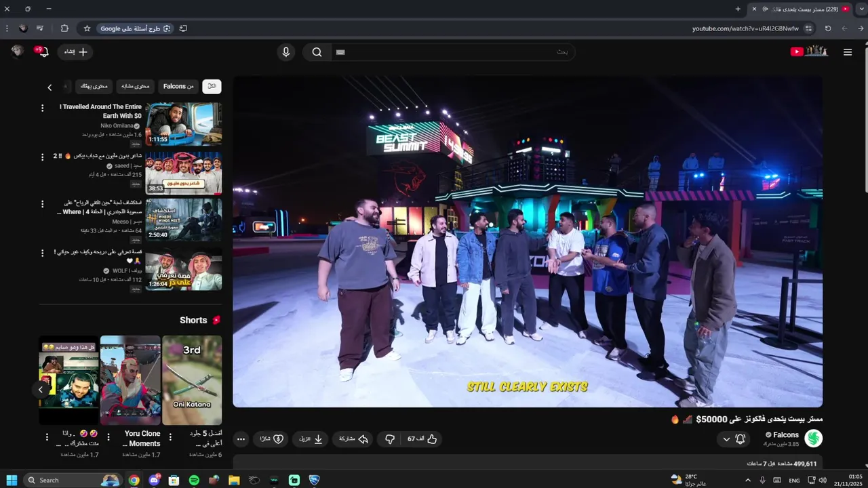Open options for the leftmost Shorts card
This screenshot has width=868, height=488.
[46, 437]
